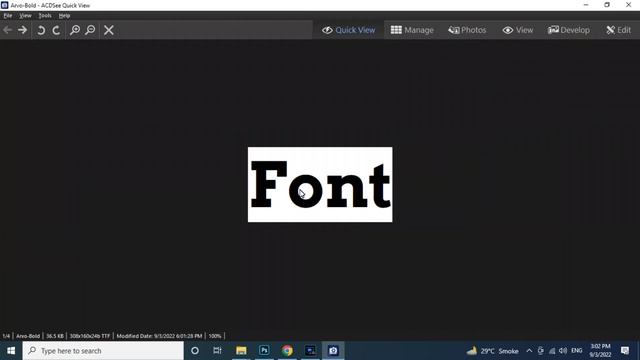The width and height of the screenshot is (640, 360).
Task: Click the 100% zoom level in status bar
Action: click(215, 336)
